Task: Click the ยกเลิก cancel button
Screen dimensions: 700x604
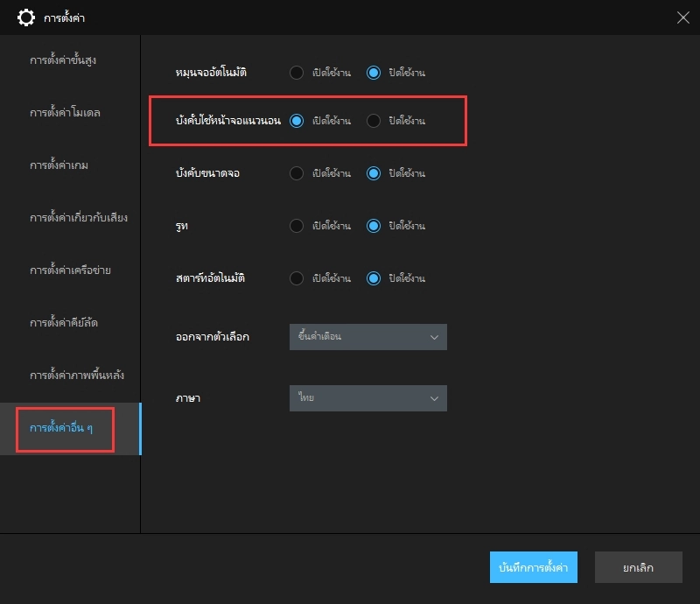Action: point(638,567)
